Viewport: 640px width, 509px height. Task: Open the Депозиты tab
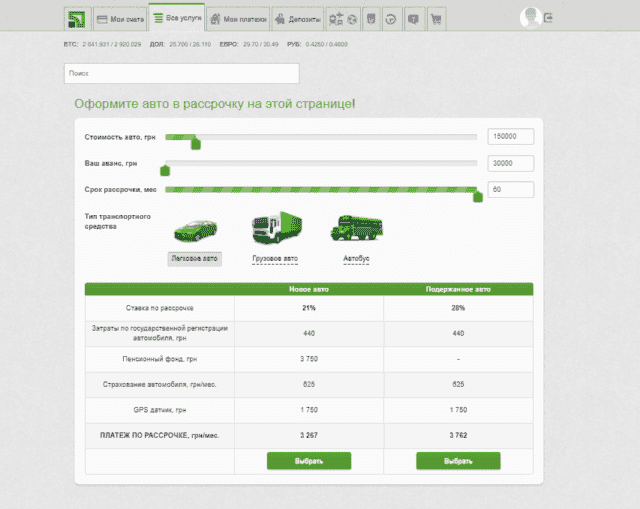pyautogui.click(x=299, y=19)
